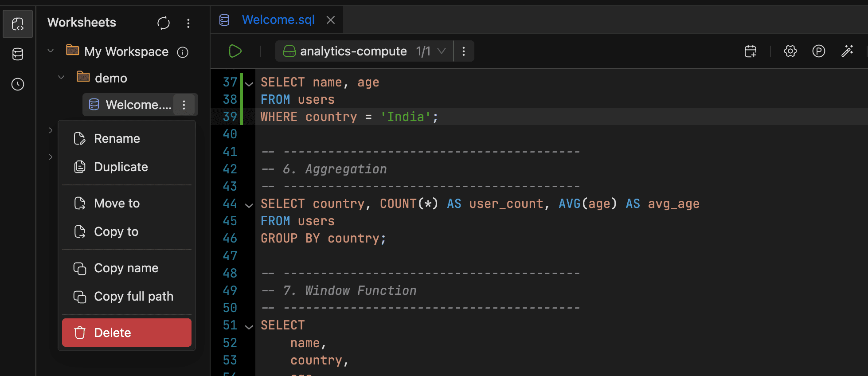Show My Workspace info icon
Screen dimensions: 868x376
coord(183,52)
